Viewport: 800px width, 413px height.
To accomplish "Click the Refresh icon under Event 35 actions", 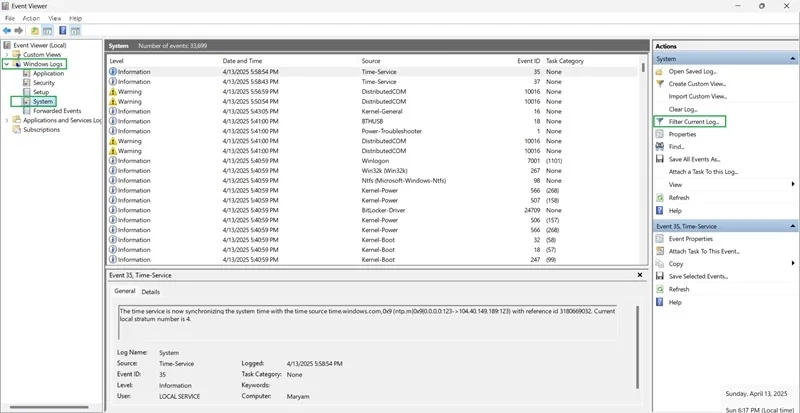I will [659, 289].
